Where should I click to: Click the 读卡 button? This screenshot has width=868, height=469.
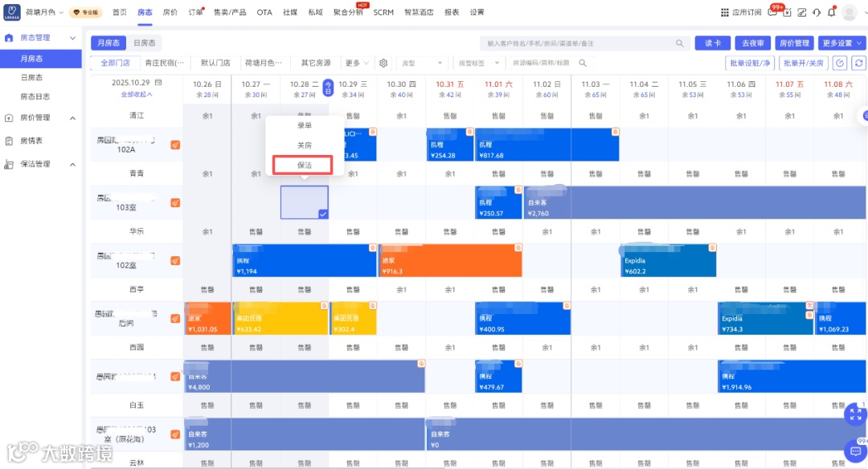(x=713, y=43)
